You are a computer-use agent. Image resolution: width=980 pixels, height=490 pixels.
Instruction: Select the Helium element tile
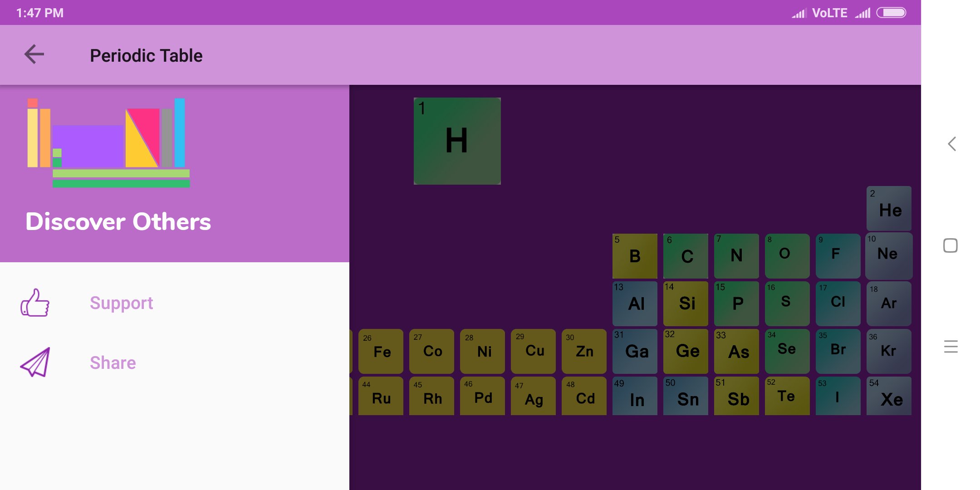pyautogui.click(x=888, y=208)
